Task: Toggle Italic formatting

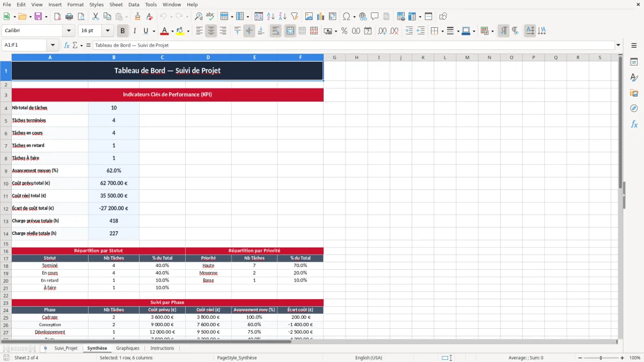Action: [135, 31]
